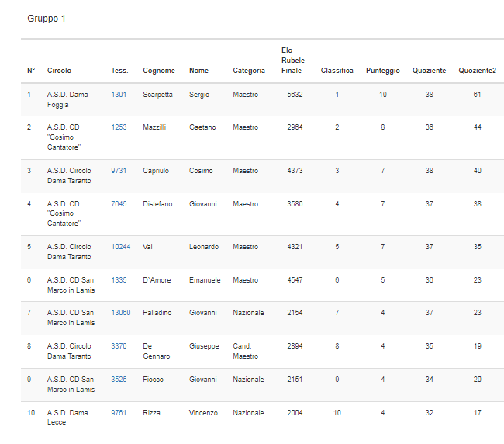Viewport: 504px width, 444px height.
Task: Open membership link 3370 for De Gennaro
Action: click(x=119, y=346)
